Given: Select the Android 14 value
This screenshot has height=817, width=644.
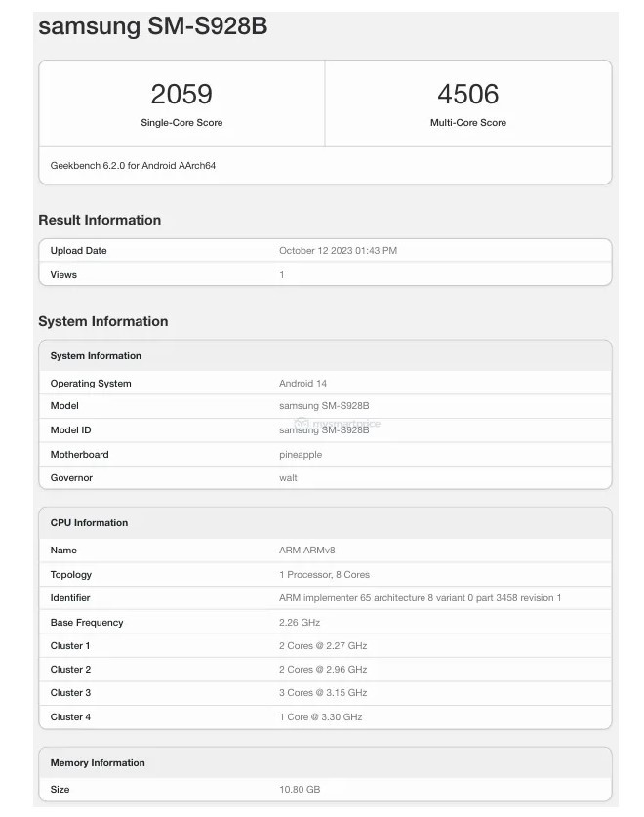Looking at the screenshot, I should [302, 384].
